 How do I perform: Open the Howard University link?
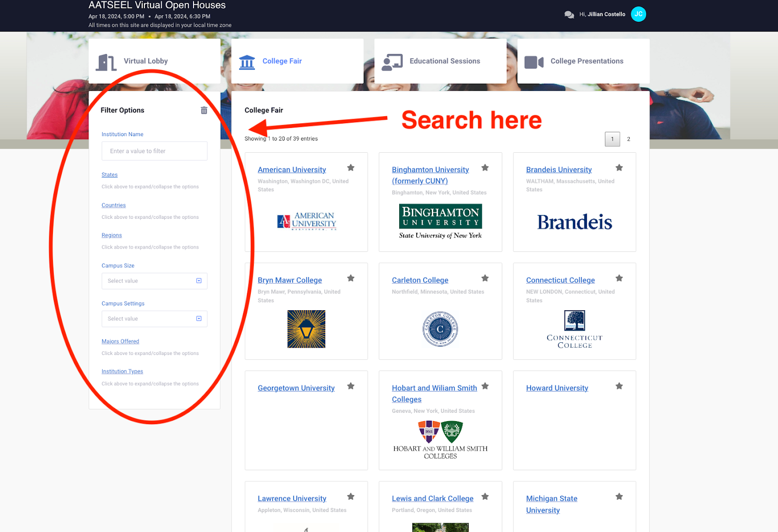click(557, 388)
